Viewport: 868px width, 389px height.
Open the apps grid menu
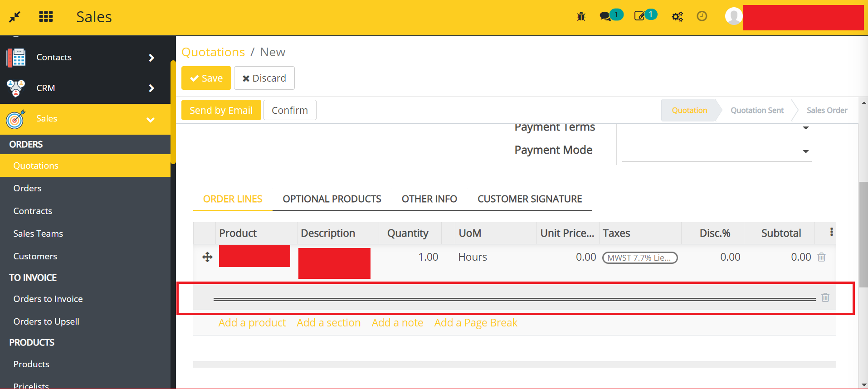(x=46, y=17)
